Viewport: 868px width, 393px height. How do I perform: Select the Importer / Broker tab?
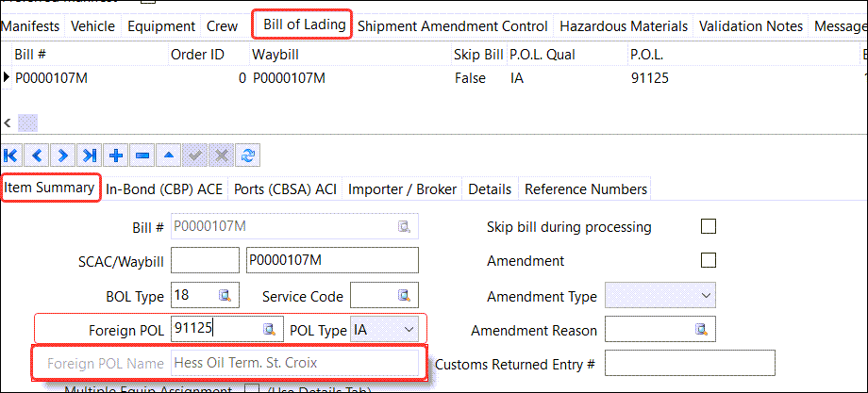tap(402, 188)
